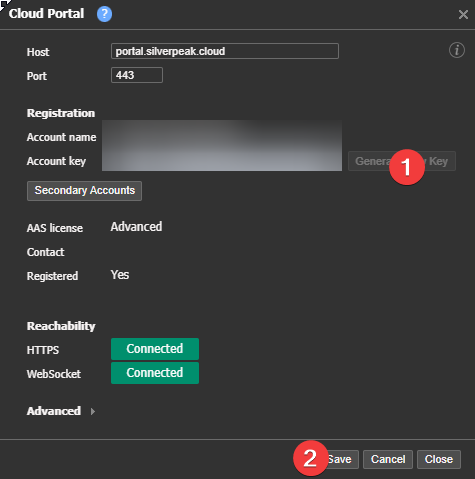This screenshot has width=475, height=479.
Task: Close the Cloud Portal dialog with X
Action: [463, 14]
